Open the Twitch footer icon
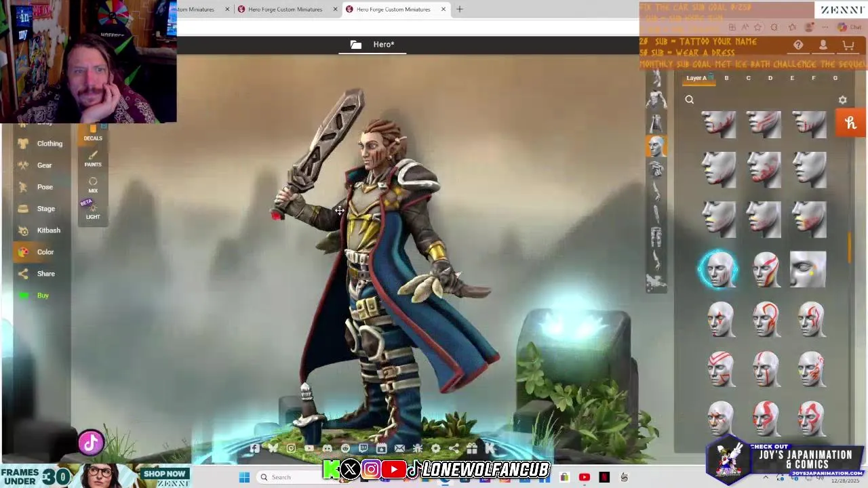This screenshot has width=868, height=488. 363,448
